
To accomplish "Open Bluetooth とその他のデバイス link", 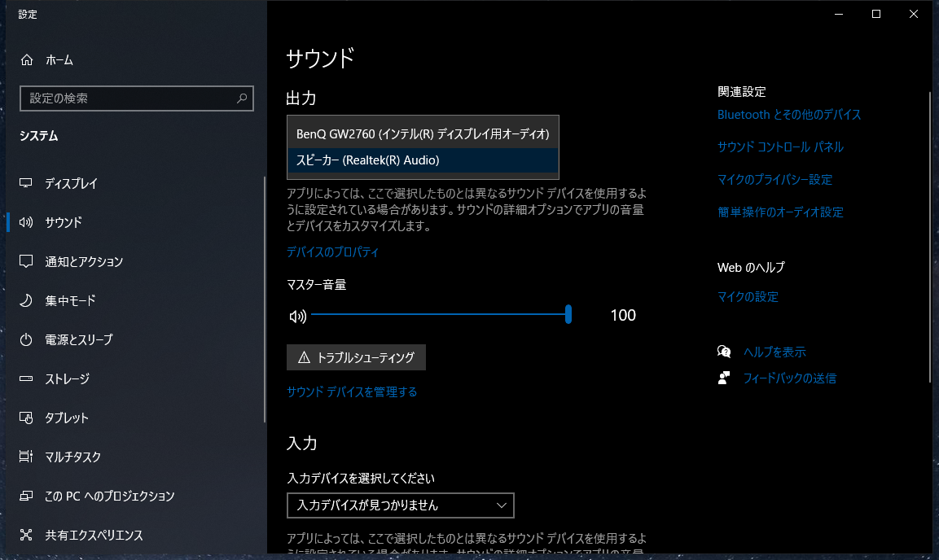I will [x=788, y=115].
